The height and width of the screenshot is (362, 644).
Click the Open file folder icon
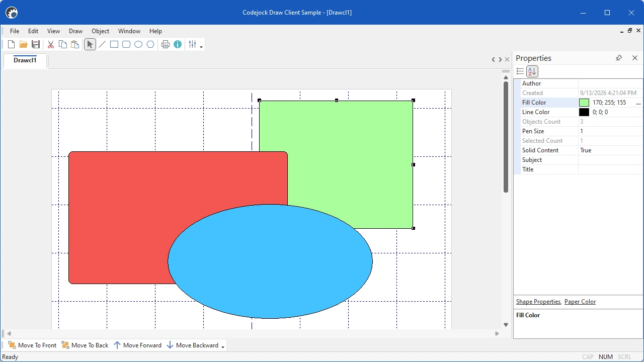click(24, 45)
